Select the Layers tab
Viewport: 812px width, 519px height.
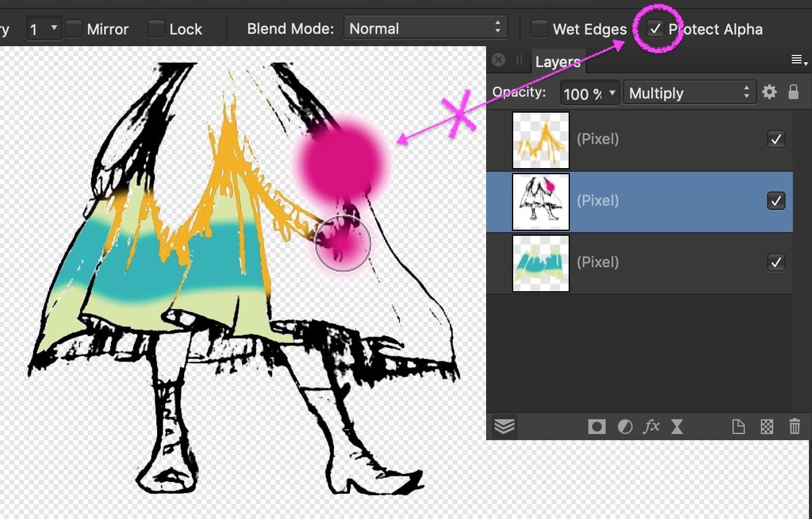tap(557, 62)
